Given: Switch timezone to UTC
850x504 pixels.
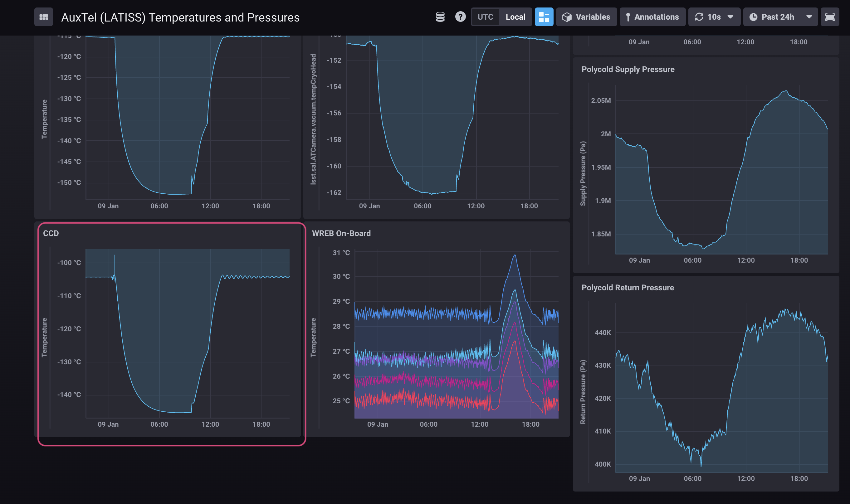Looking at the screenshot, I should click(485, 17).
